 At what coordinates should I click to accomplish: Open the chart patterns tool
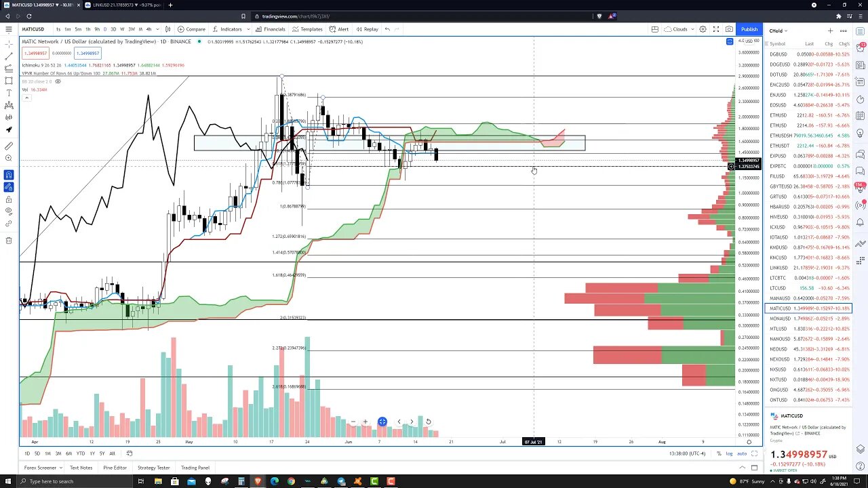pyautogui.click(x=8, y=105)
